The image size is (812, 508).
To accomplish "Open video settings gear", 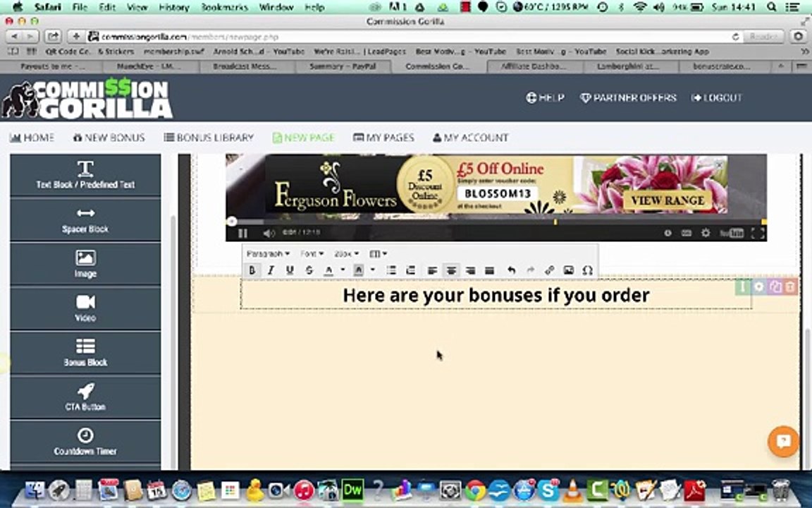I will [x=706, y=234].
